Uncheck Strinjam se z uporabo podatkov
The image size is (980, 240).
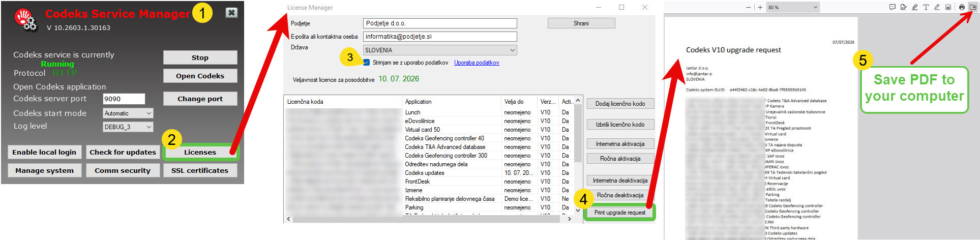coord(366,63)
